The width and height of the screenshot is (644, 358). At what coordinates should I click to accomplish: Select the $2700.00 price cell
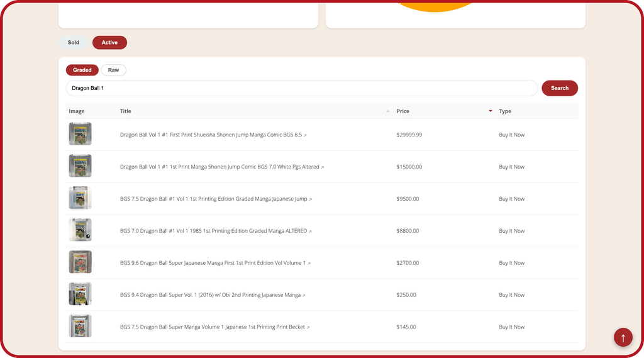pyautogui.click(x=408, y=263)
